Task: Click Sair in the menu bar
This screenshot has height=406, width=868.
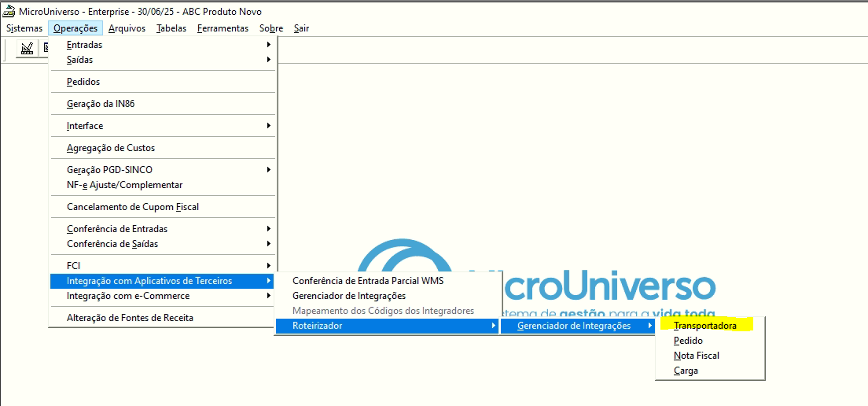Action: coord(301,28)
